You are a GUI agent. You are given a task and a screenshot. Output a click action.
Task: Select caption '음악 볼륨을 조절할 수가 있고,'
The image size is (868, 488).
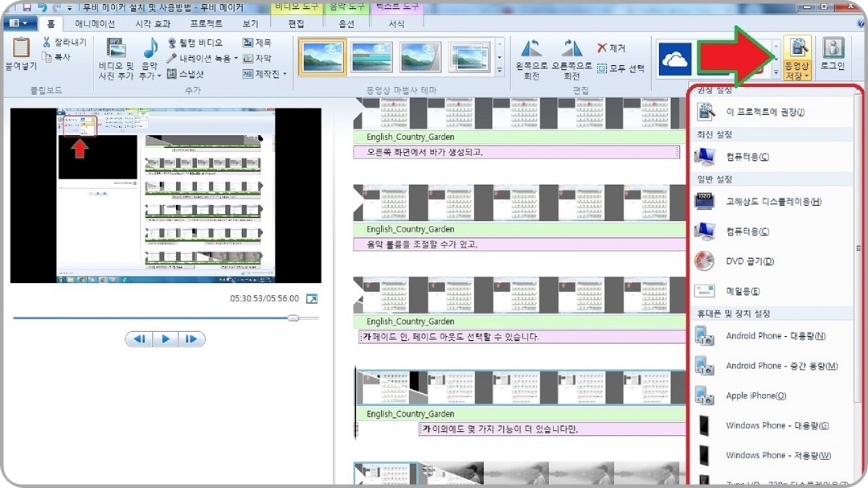520,244
